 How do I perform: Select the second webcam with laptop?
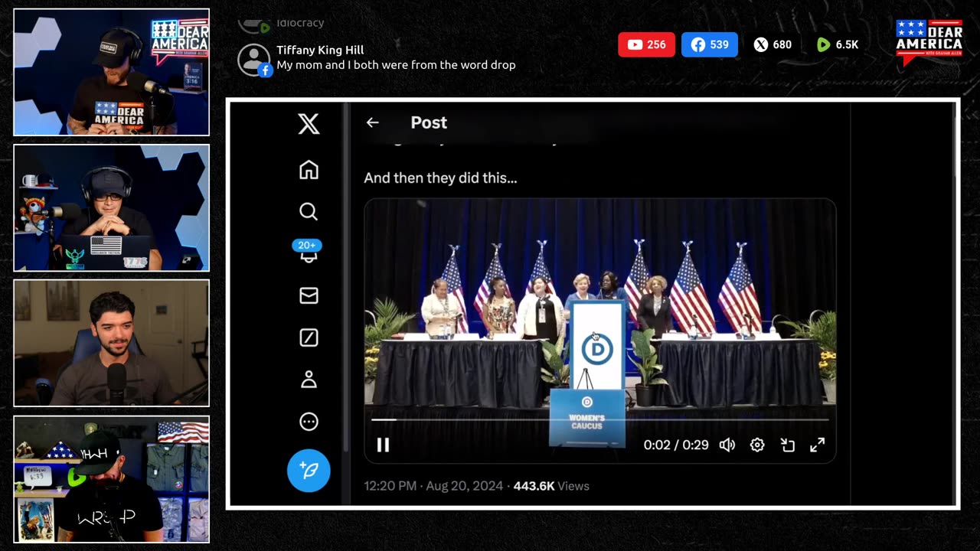[x=111, y=207]
